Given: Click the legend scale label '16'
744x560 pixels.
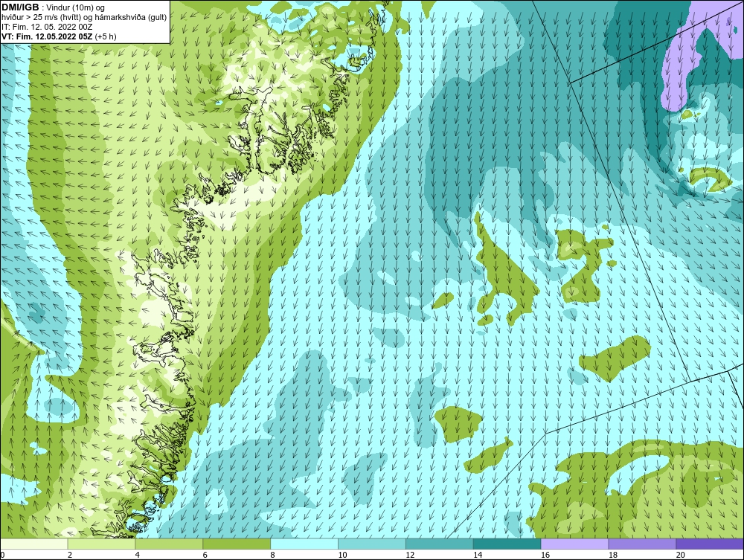Looking at the screenshot, I should 545,555.
